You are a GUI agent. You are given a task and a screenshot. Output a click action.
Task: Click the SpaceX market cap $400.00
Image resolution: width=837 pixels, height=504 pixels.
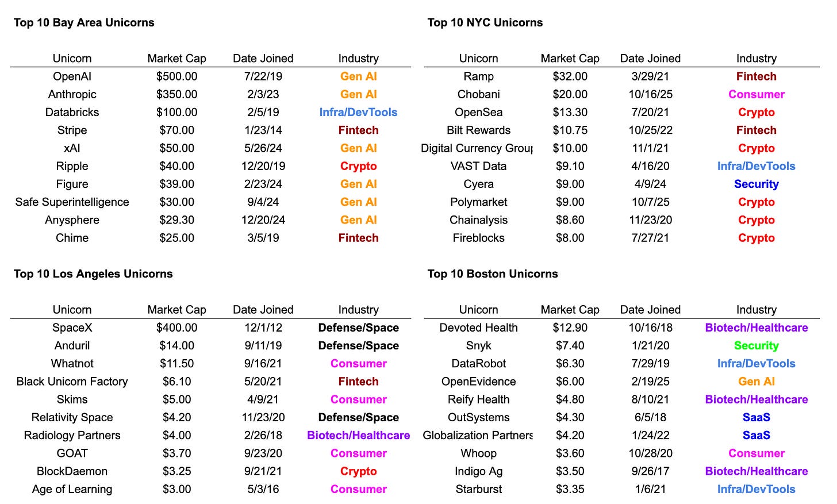coord(176,328)
